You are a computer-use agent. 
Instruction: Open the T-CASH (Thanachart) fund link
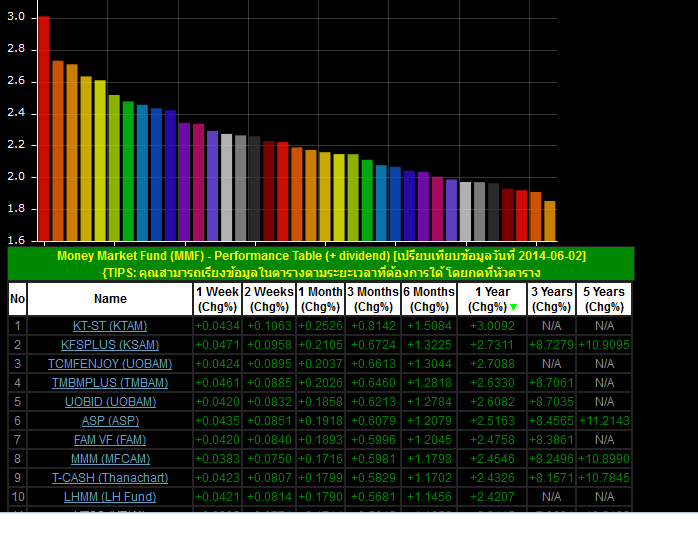pyautogui.click(x=110, y=478)
